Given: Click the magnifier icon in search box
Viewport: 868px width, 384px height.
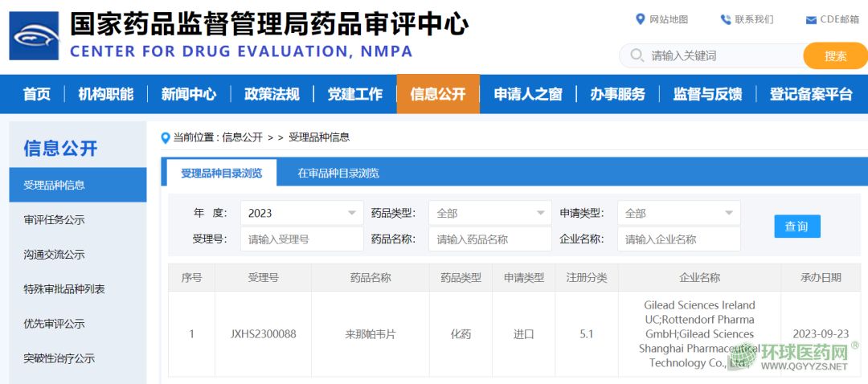Looking at the screenshot, I should 637,55.
